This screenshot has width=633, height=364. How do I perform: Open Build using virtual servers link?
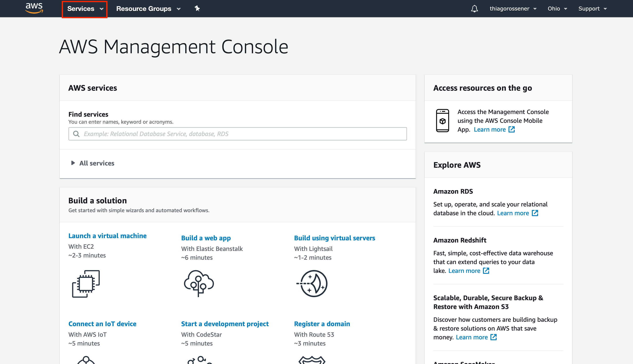334,238
